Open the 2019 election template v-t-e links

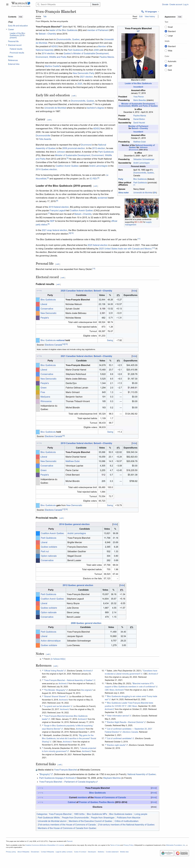(x=39, y=443)
